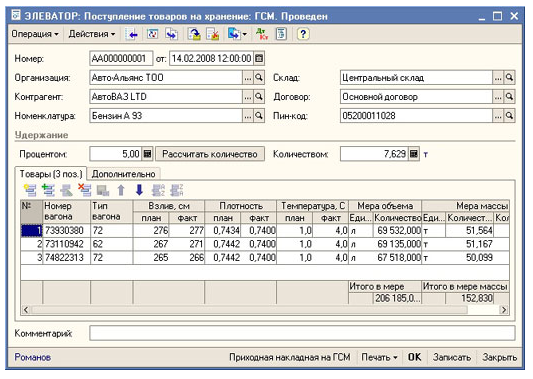Click the delete row icon with red X
The height and width of the screenshot is (379, 533).
point(84,190)
